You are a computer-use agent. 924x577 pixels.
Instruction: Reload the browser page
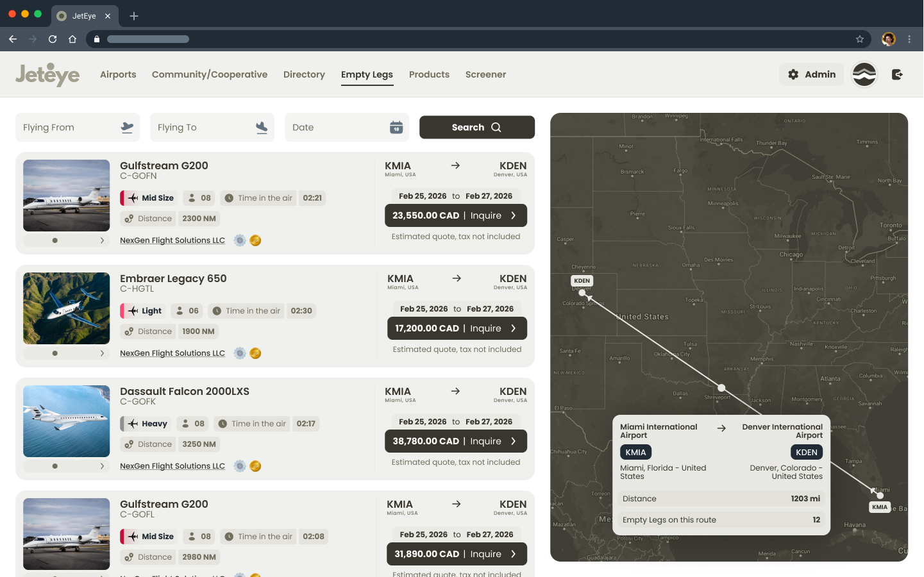[53, 39]
